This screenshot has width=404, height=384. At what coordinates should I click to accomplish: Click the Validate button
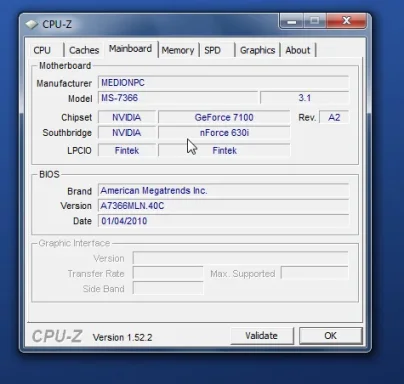(x=262, y=336)
